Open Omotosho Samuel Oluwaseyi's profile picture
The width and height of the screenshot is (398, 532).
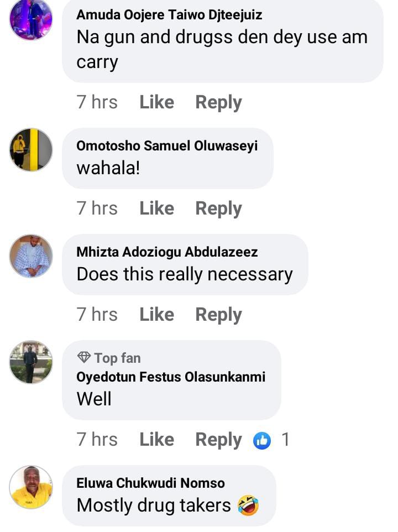[x=31, y=149]
